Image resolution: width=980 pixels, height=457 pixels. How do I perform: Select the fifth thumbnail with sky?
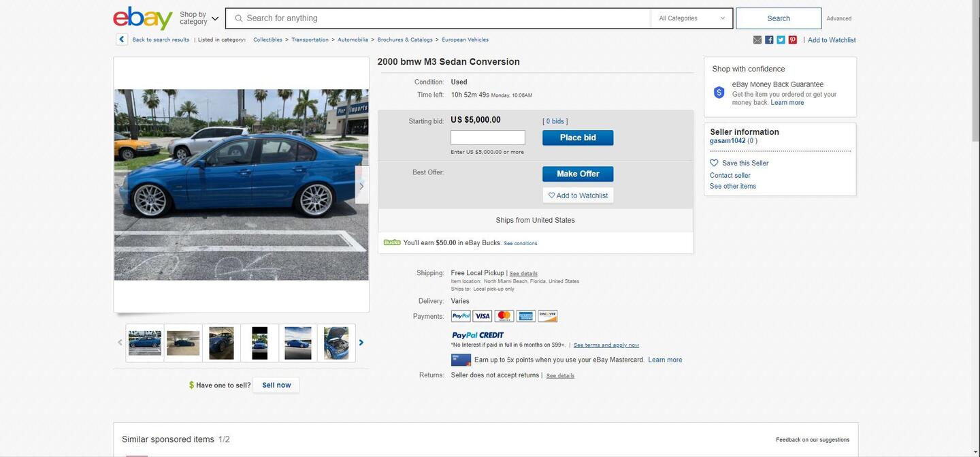[x=298, y=343]
